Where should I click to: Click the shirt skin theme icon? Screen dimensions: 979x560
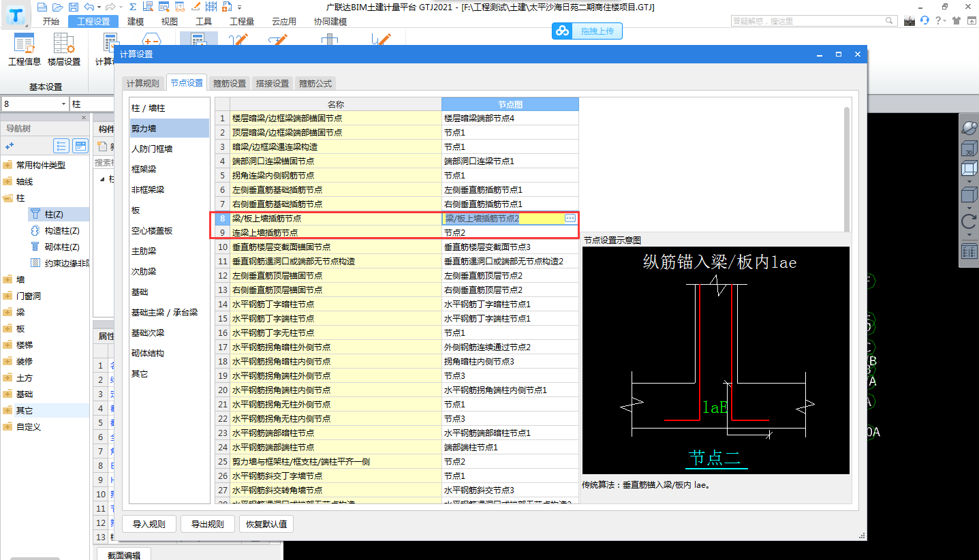(x=957, y=21)
